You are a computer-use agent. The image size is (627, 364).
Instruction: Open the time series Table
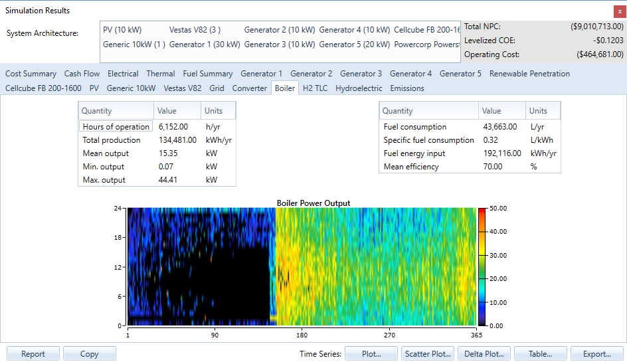(x=540, y=354)
